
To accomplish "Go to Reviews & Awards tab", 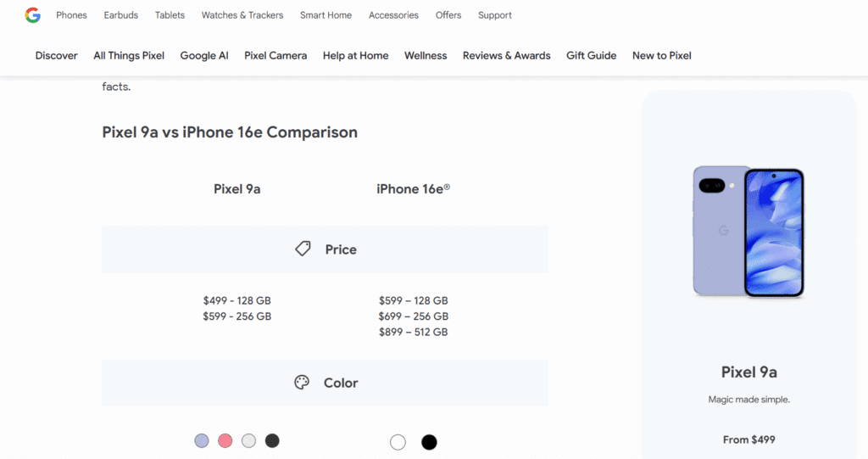I will click(506, 56).
